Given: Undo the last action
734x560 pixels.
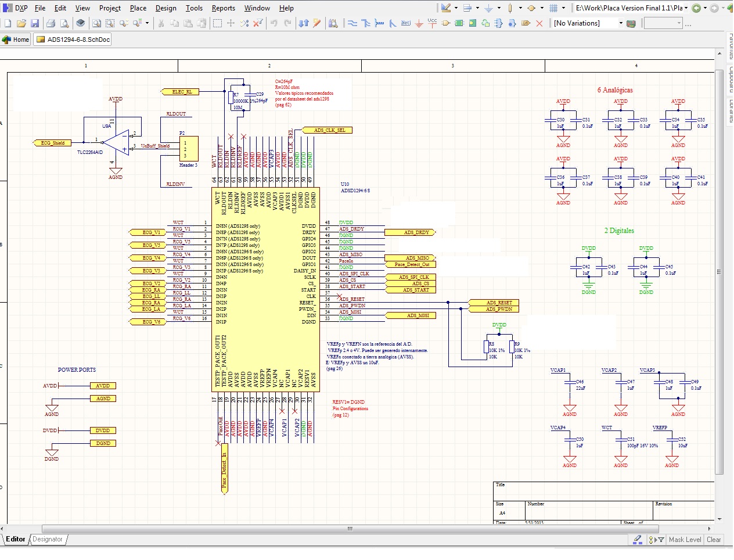Looking at the screenshot, I should pyautogui.click(x=274, y=23).
